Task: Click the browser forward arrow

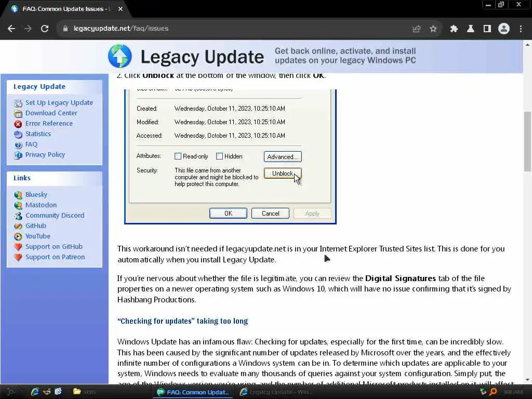Action: click(x=28, y=29)
